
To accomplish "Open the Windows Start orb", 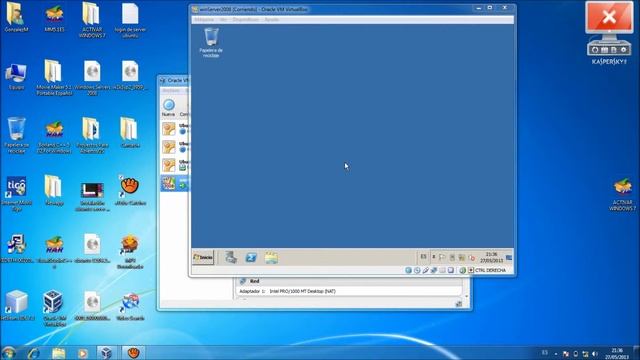I will click(x=9, y=353).
